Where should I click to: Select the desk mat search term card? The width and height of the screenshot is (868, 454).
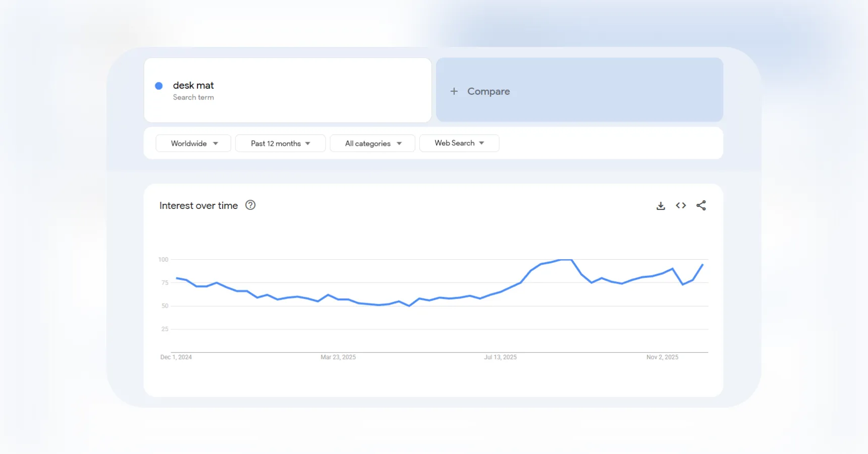click(288, 90)
